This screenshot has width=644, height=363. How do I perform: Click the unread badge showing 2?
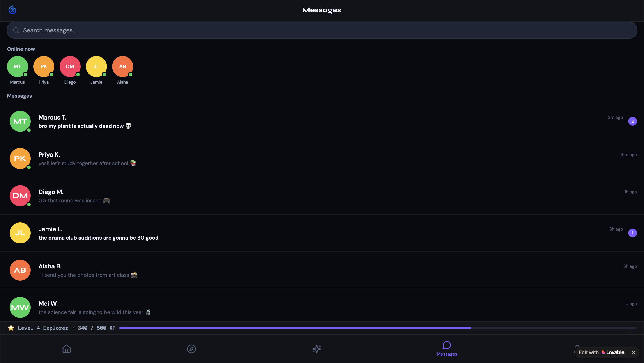click(x=632, y=122)
